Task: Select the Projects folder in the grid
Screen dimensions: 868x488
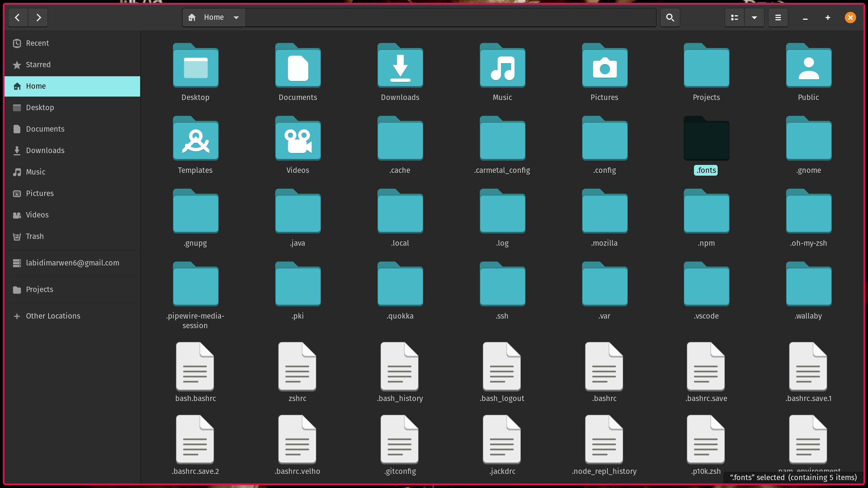Action: 706,65
